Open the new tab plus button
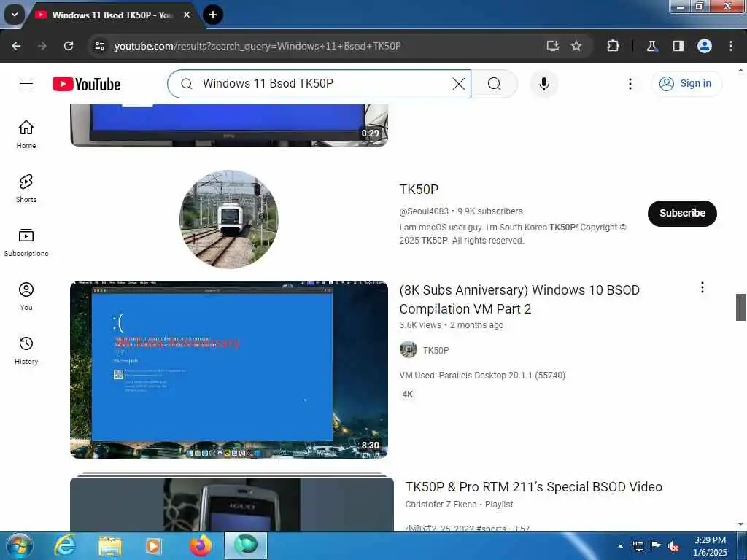 [213, 15]
